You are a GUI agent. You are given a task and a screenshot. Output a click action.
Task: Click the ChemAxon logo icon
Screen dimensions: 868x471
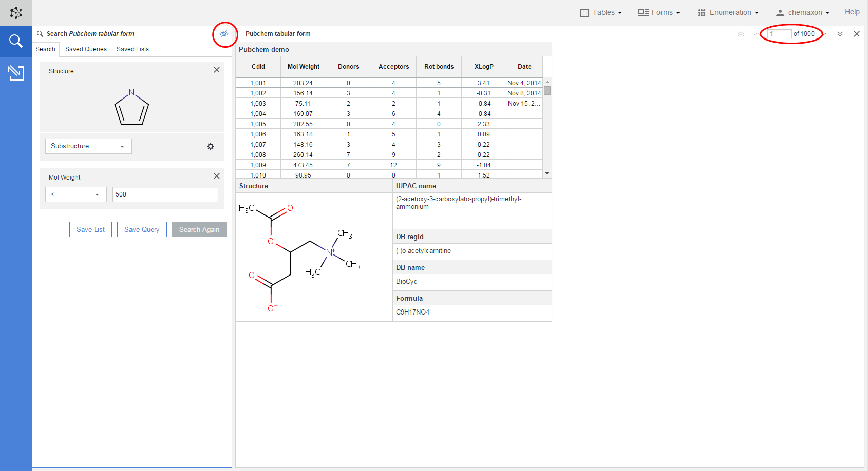click(16, 13)
